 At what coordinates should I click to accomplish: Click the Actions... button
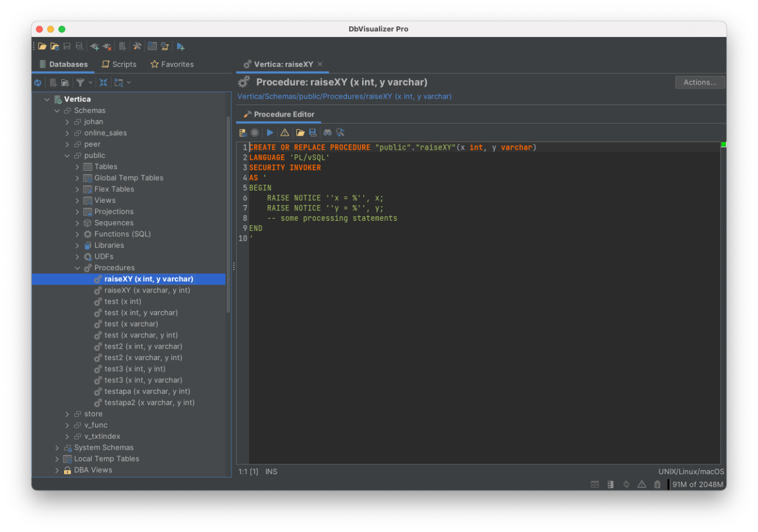tap(700, 82)
